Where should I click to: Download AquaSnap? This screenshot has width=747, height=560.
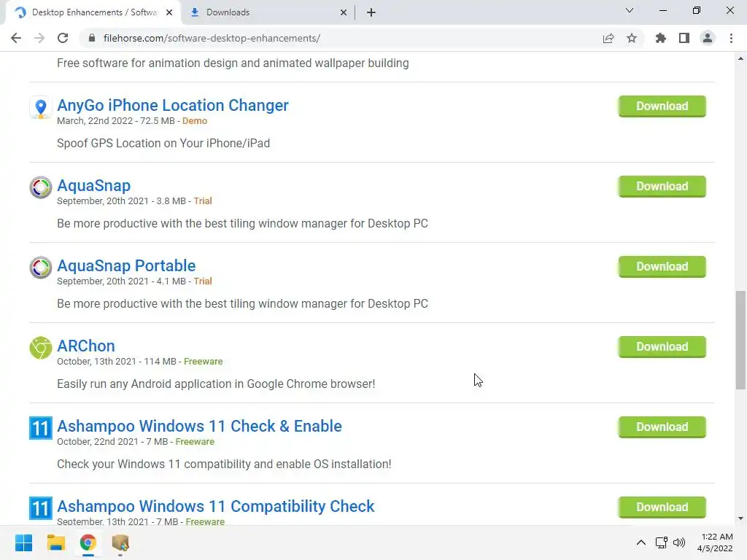[x=662, y=186]
